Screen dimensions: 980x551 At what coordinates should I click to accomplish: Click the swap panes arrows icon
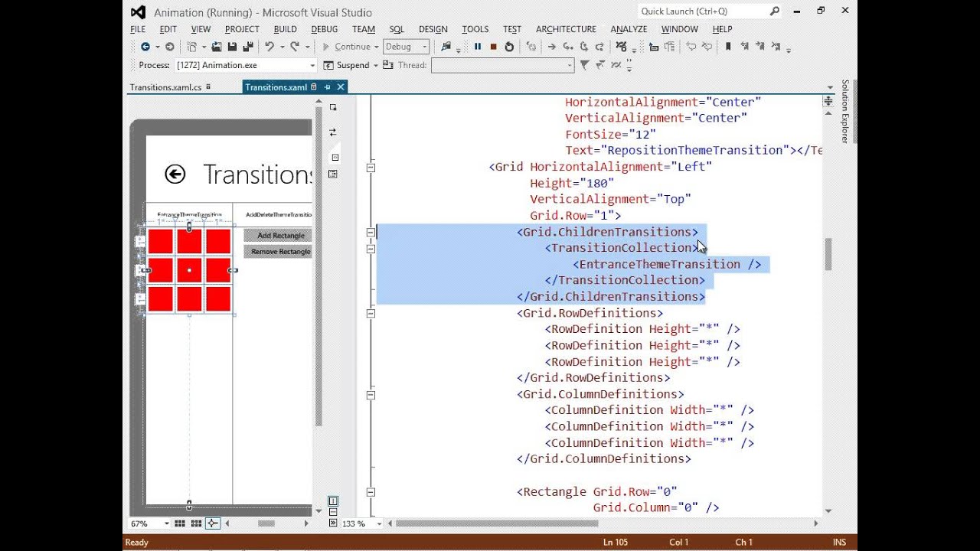(x=333, y=132)
